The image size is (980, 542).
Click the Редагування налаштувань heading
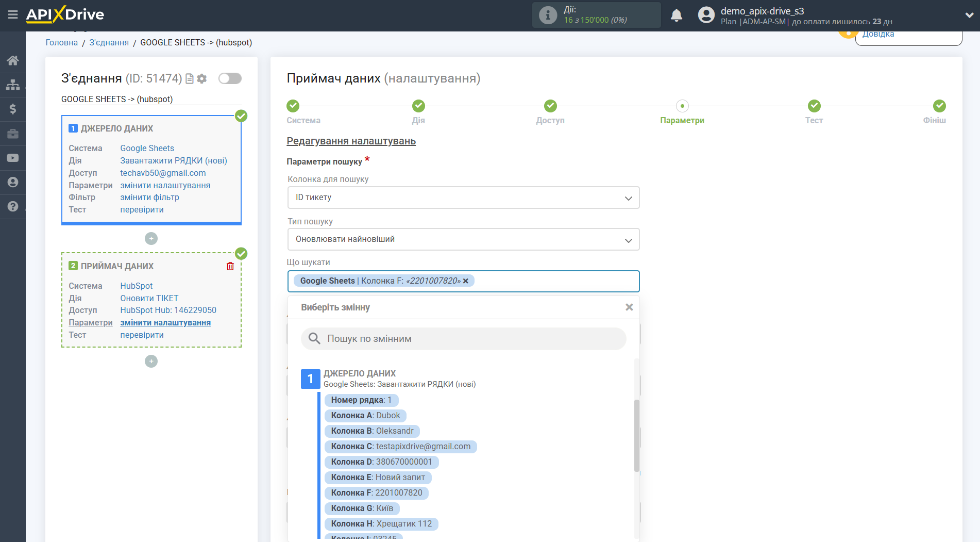(x=351, y=141)
